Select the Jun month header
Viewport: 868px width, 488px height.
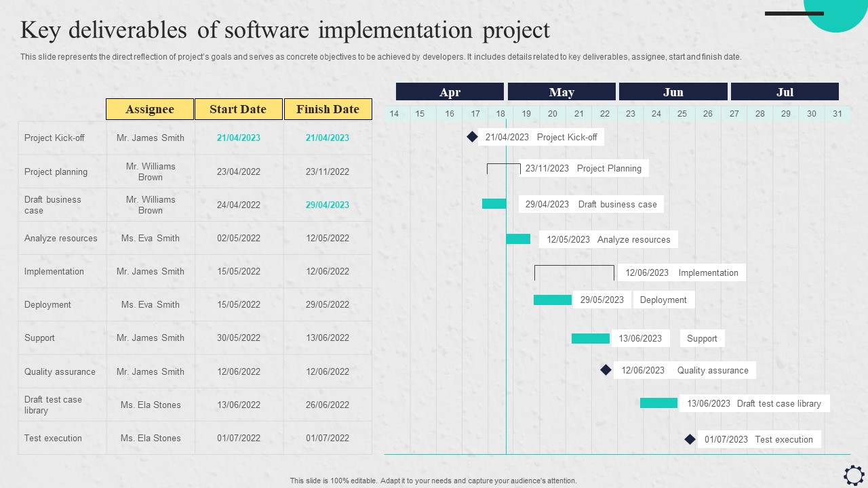pyautogui.click(x=673, y=91)
